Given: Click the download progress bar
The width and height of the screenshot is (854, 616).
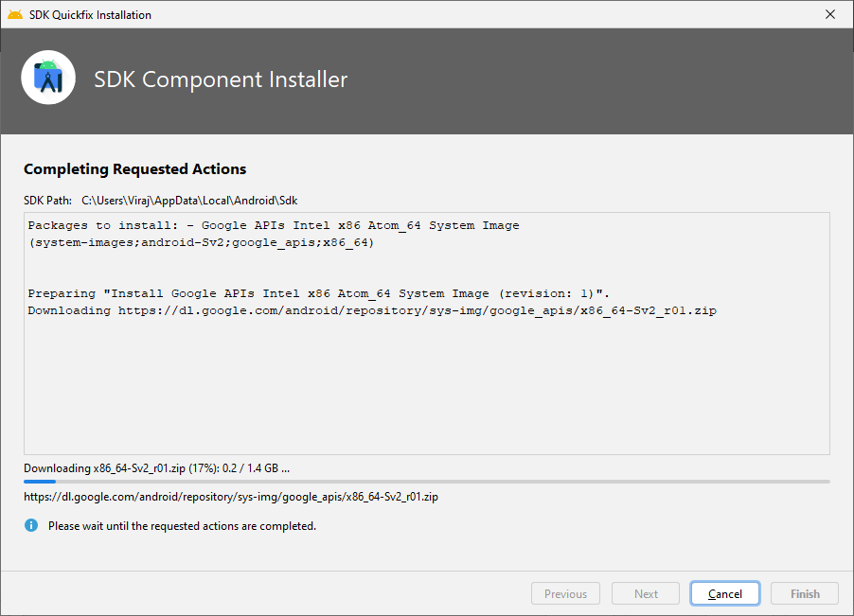Looking at the screenshot, I should tap(426, 482).
